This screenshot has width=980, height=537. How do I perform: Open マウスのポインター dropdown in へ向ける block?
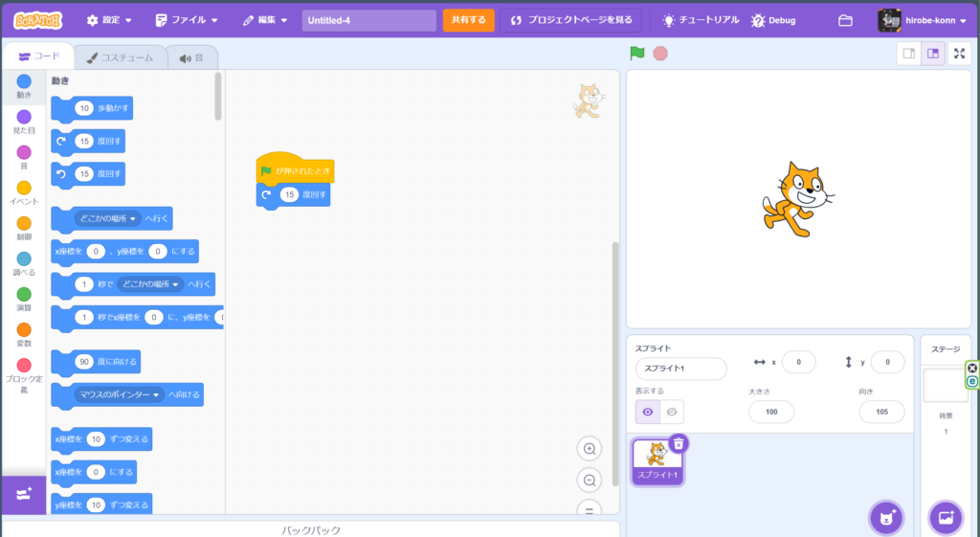tap(120, 395)
